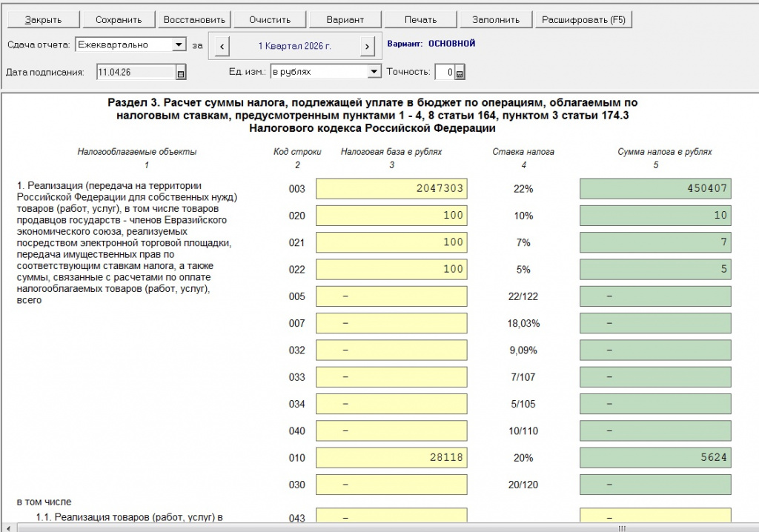Click calculator icon next to Точность field
The width and height of the screenshot is (759, 532).
tap(460, 73)
